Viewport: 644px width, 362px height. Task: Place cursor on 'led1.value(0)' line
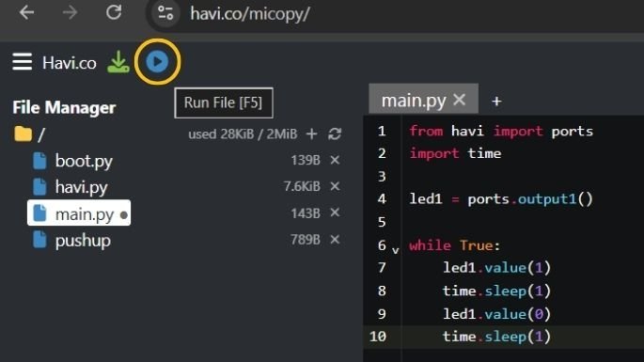(496, 314)
